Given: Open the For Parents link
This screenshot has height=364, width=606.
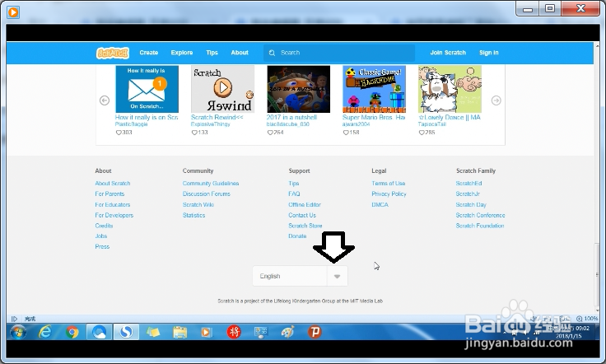Looking at the screenshot, I should click(x=110, y=194).
